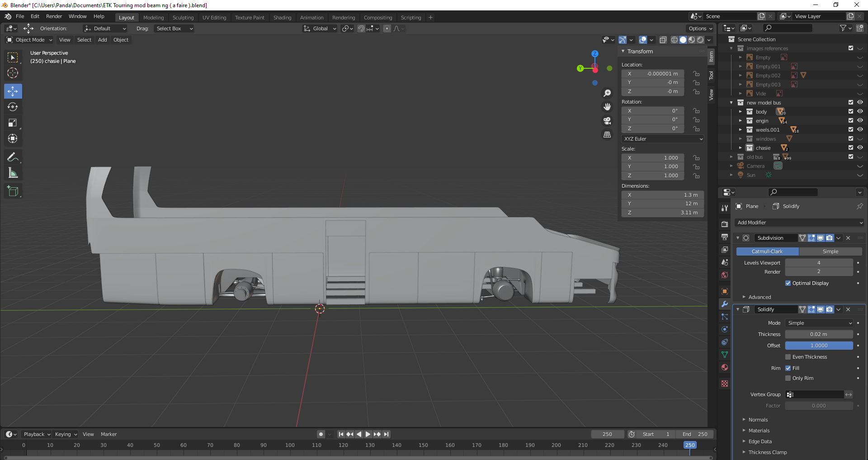This screenshot has width=868, height=460.
Task: Open the timeline Playback menu
Action: pyautogui.click(x=37, y=434)
